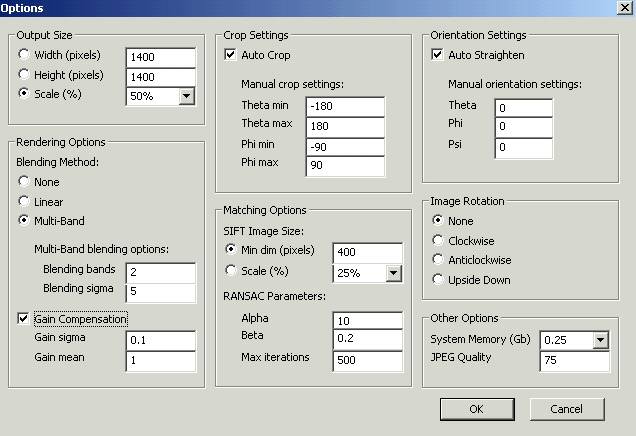
Task: Choose Upside Down rotation option
Action: [x=438, y=279]
